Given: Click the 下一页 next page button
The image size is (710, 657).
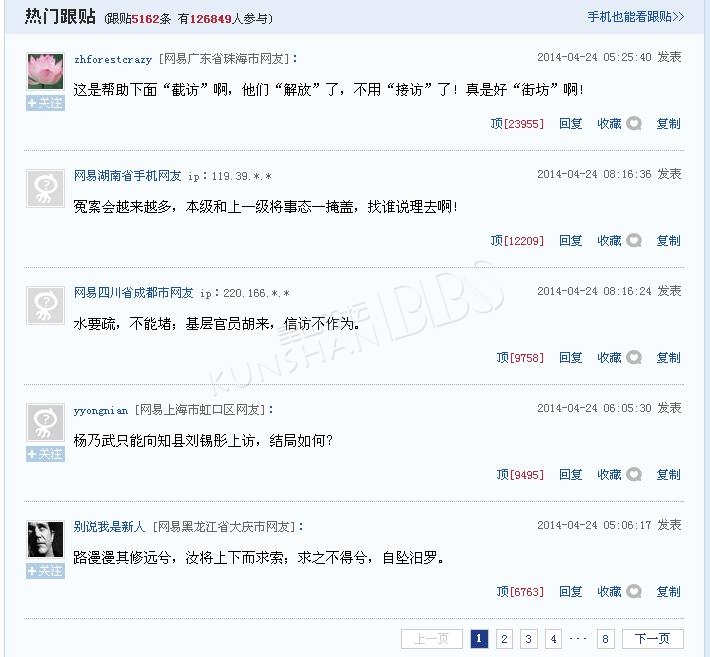Looking at the screenshot, I should coord(652,639).
